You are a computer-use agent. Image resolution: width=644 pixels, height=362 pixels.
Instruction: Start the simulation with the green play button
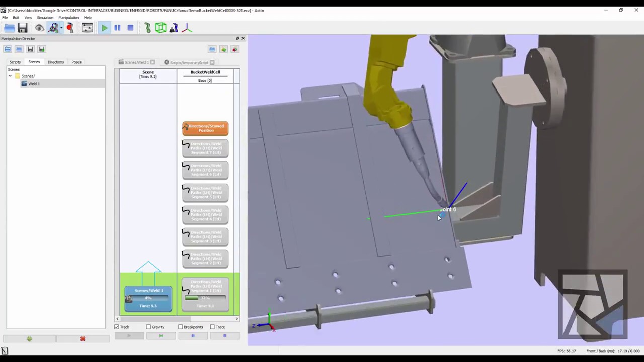point(104,28)
